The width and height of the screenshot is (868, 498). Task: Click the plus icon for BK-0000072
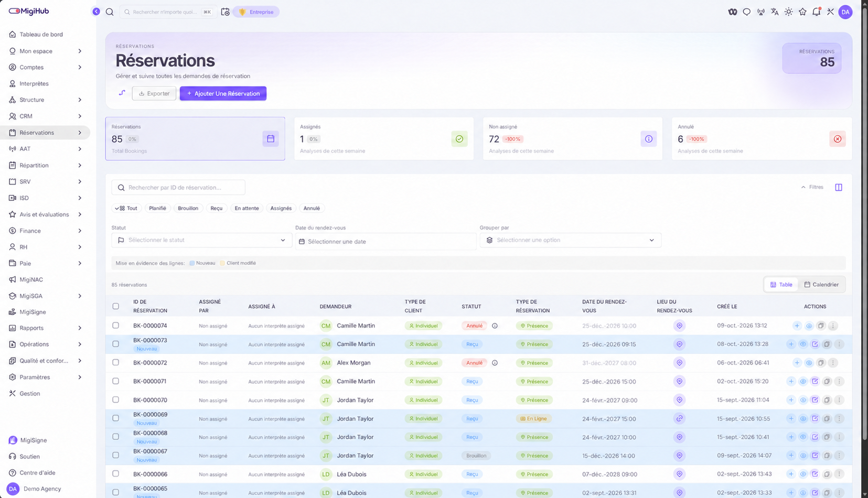[797, 363]
